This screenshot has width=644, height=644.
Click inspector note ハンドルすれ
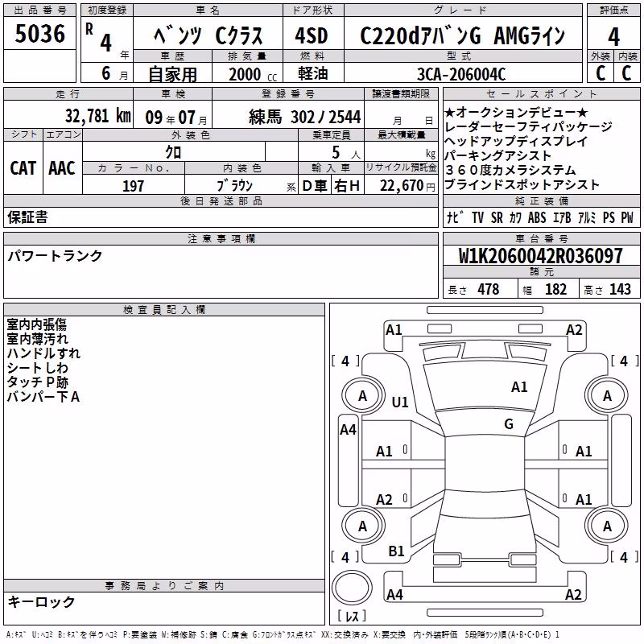pos(43,353)
